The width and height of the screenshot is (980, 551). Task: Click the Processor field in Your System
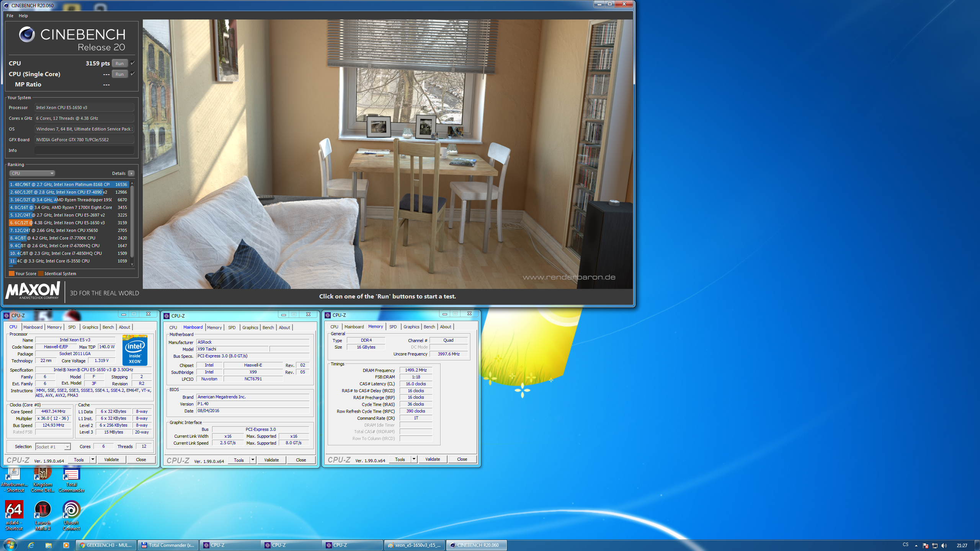coord(84,108)
